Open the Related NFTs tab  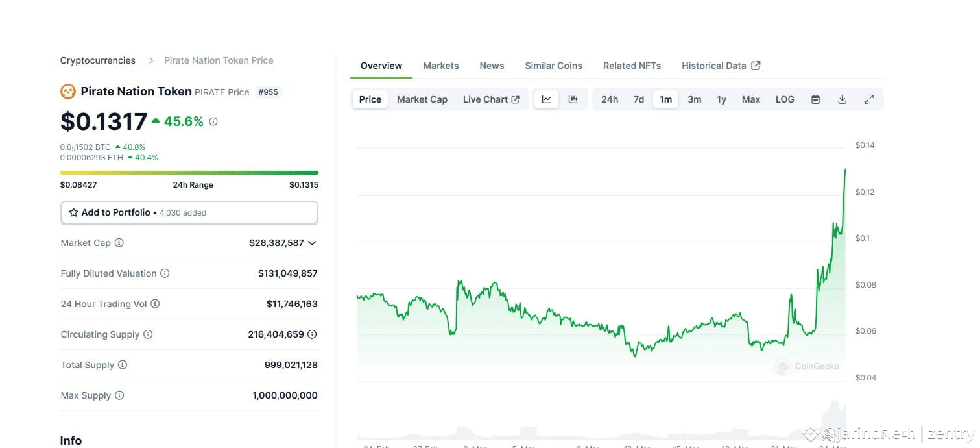click(632, 66)
